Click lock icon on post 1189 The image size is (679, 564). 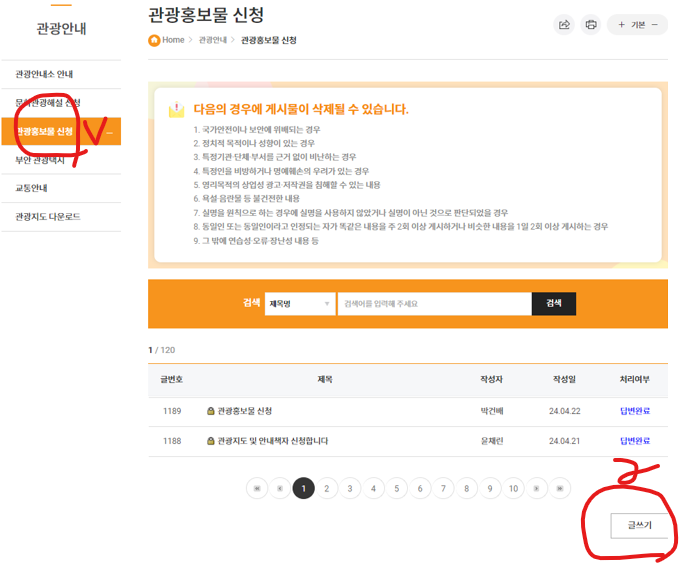pos(210,411)
